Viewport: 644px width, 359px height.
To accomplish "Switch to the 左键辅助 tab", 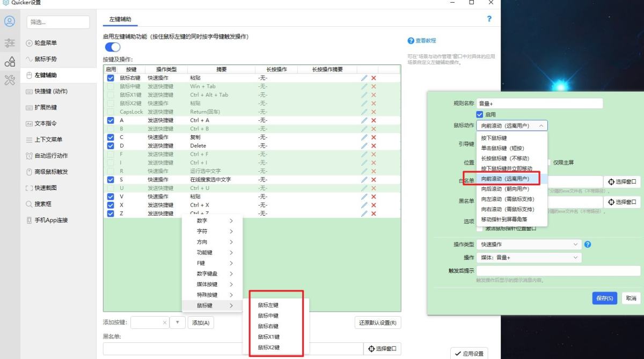I will (x=120, y=19).
